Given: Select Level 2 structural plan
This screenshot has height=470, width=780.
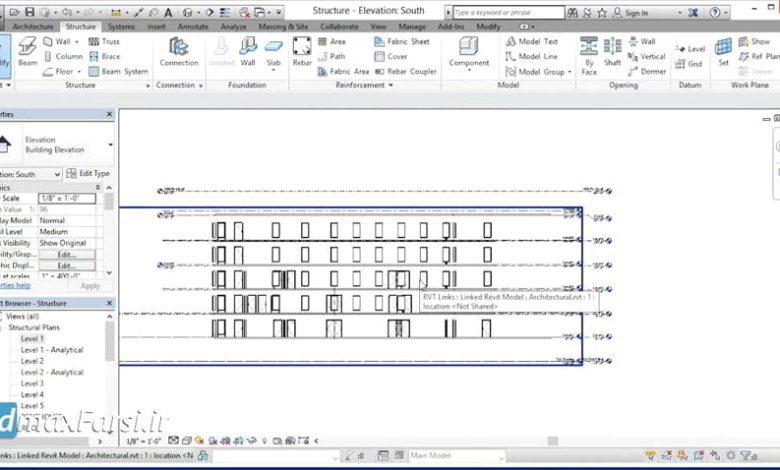Looking at the screenshot, I should point(32,361).
